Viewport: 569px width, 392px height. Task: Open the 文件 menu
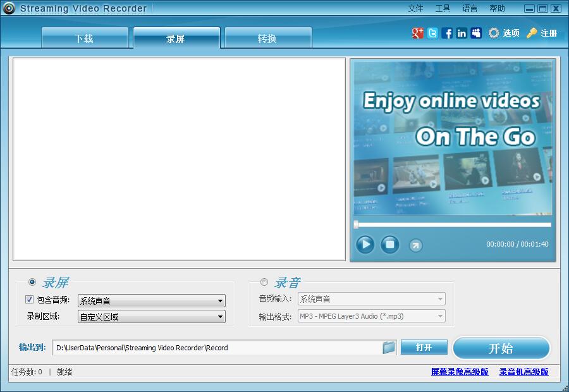415,8
